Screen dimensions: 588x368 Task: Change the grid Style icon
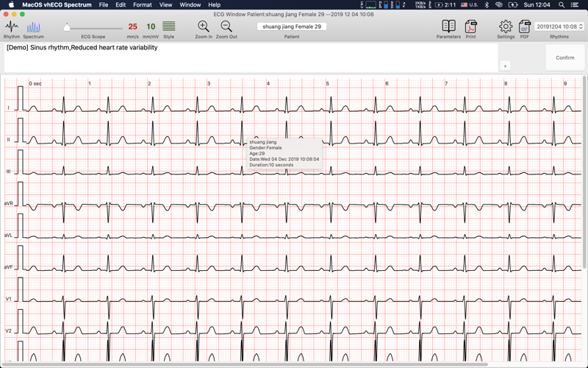click(x=169, y=26)
